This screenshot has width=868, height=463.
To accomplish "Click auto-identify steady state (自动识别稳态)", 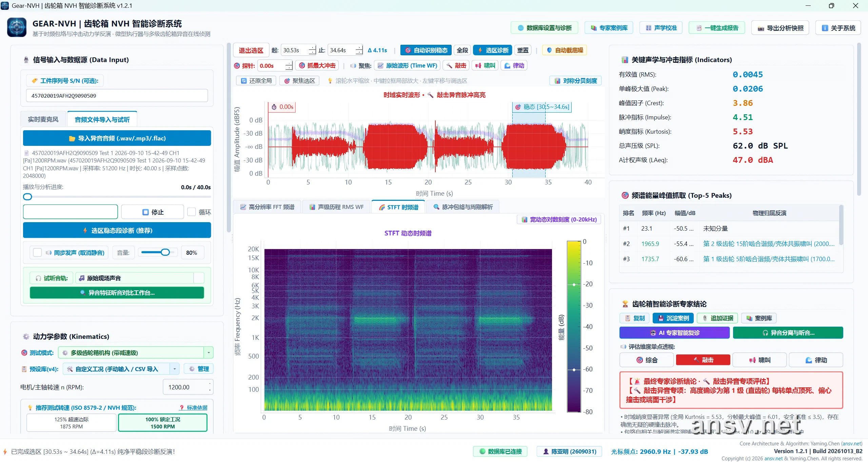I will click(x=426, y=50).
